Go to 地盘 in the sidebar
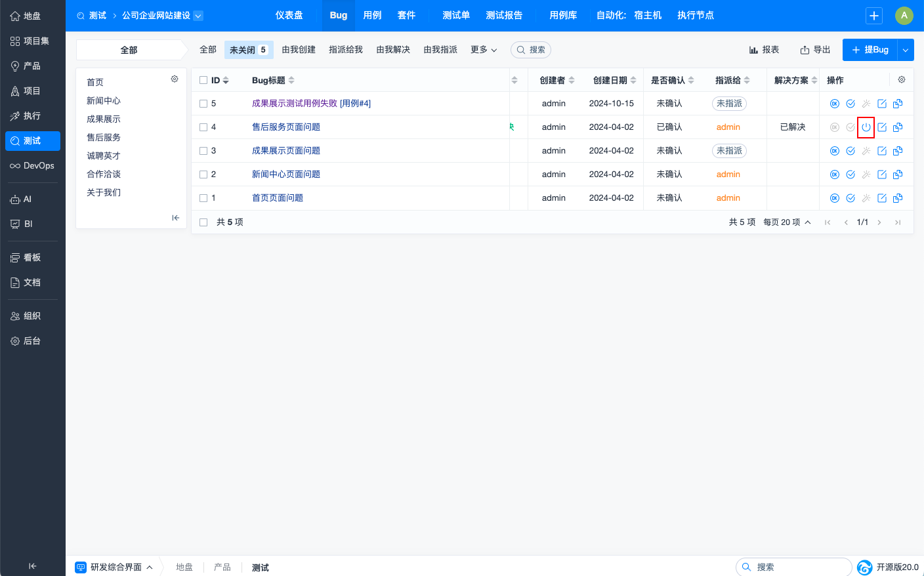This screenshot has width=924, height=576. click(33, 16)
